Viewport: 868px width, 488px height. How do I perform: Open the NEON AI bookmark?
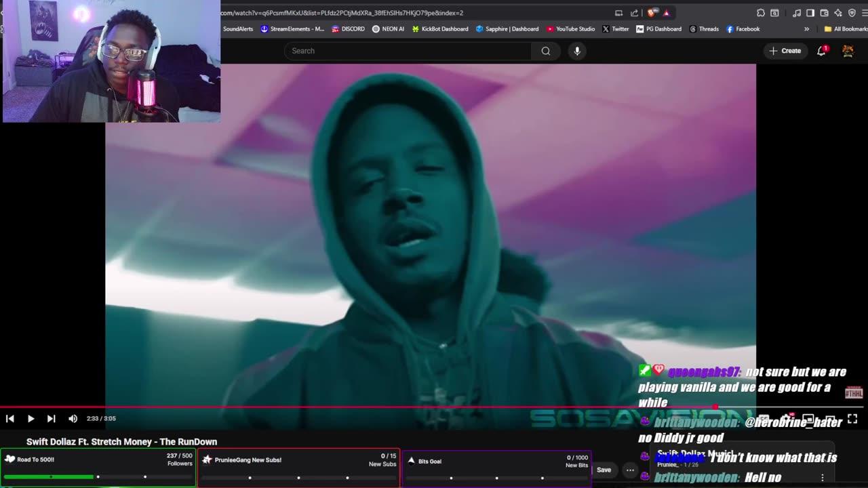[x=388, y=29]
